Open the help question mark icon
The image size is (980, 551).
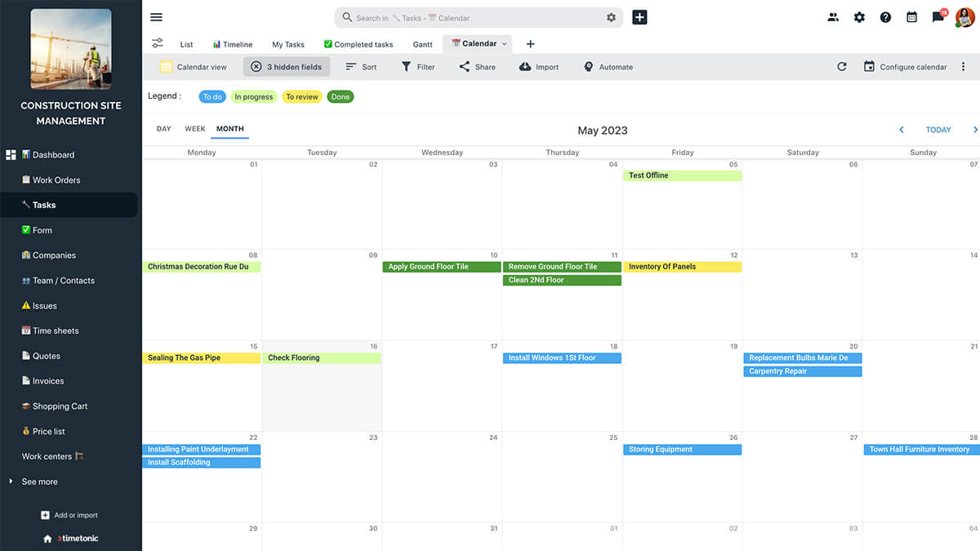click(885, 17)
